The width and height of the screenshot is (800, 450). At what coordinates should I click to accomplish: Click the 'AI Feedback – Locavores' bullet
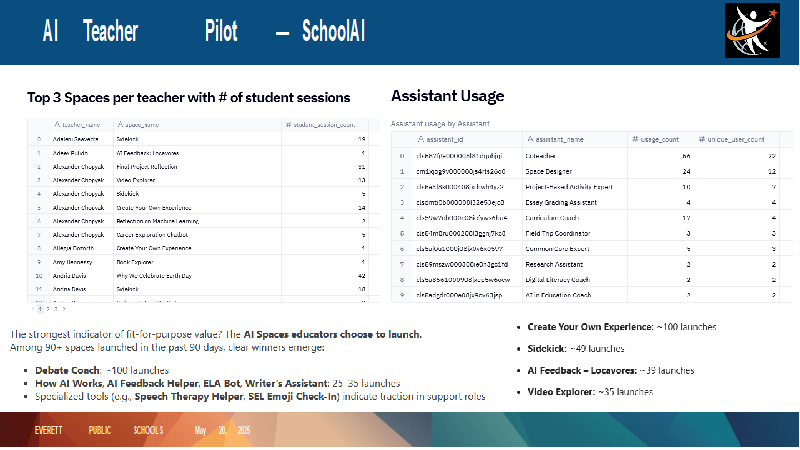pyautogui.click(x=610, y=370)
